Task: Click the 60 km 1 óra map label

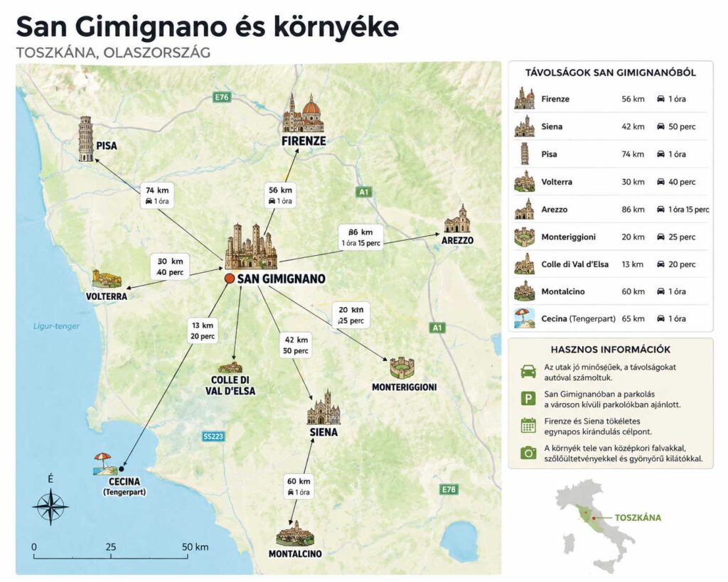Action: (x=299, y=486)
